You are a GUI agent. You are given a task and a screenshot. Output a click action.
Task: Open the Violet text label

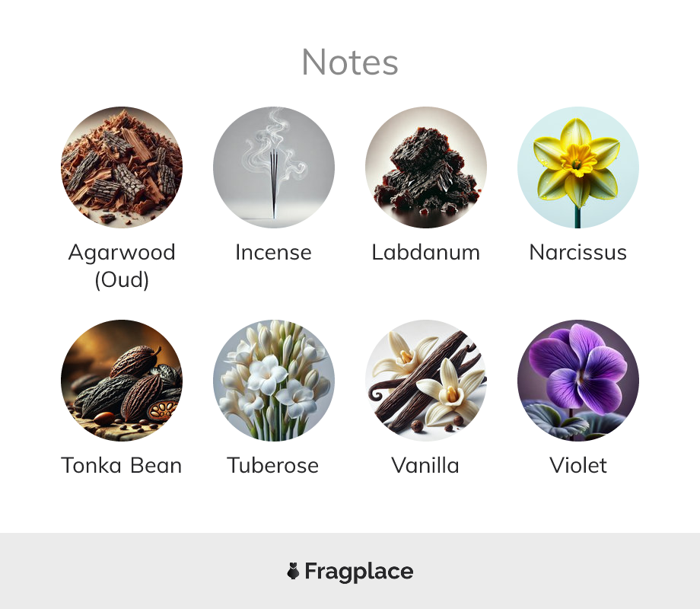click(578, 465)
